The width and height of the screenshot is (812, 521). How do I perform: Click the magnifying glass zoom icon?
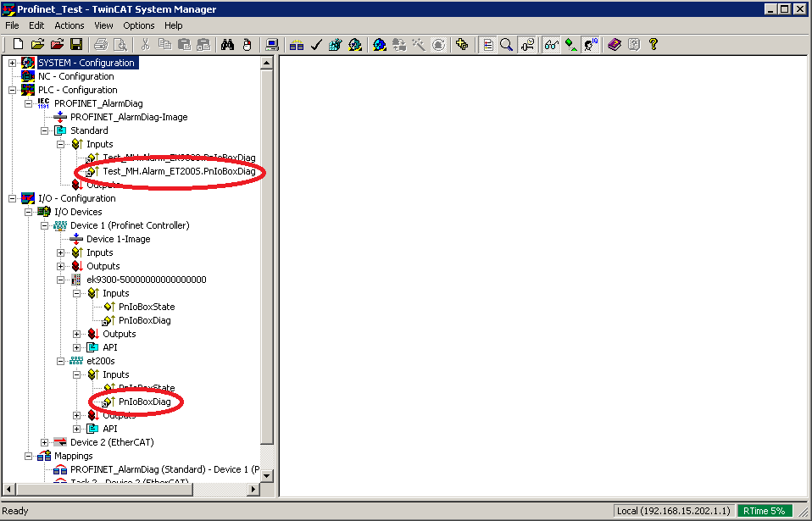[507, 45]
